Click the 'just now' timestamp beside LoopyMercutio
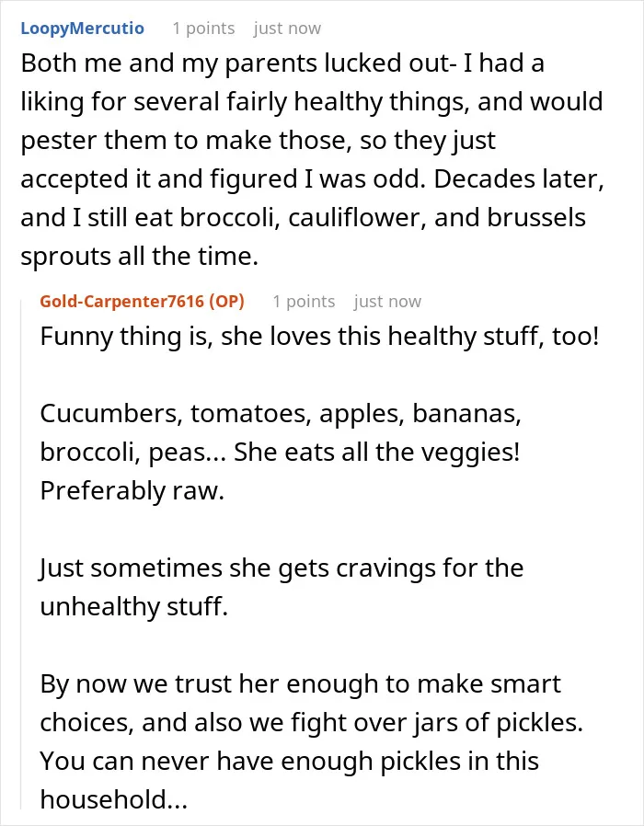644x826 pixels. pyautogui.click(x=287, y=29)
